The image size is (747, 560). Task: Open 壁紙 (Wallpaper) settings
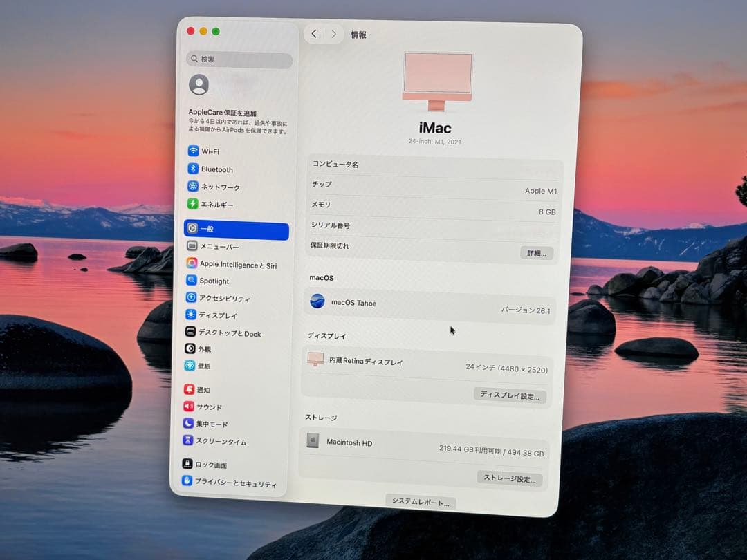point(192,366)
